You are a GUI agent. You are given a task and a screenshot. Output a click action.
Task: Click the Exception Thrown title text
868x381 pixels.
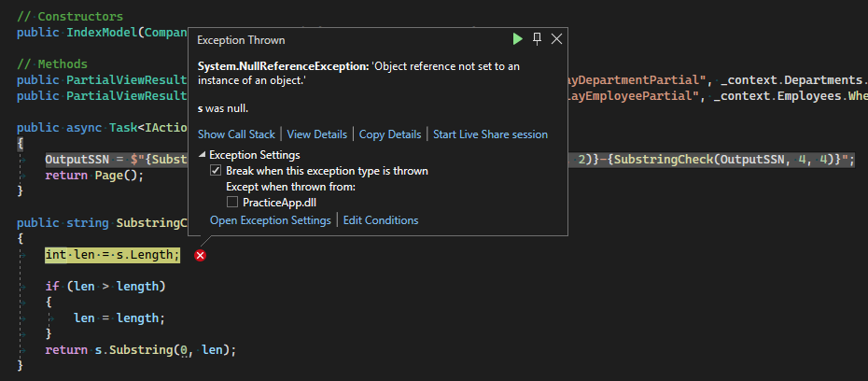[242, 40]
